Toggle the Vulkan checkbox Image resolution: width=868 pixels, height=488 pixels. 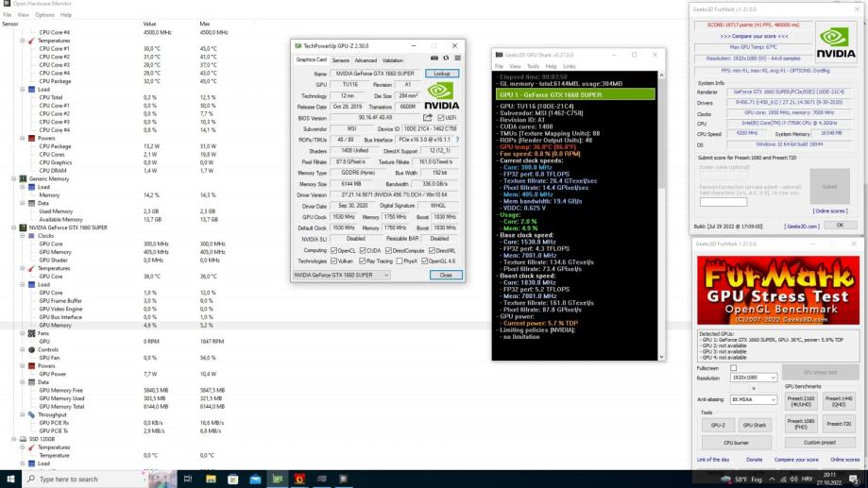pyautogui.click(x=333, y=261)
